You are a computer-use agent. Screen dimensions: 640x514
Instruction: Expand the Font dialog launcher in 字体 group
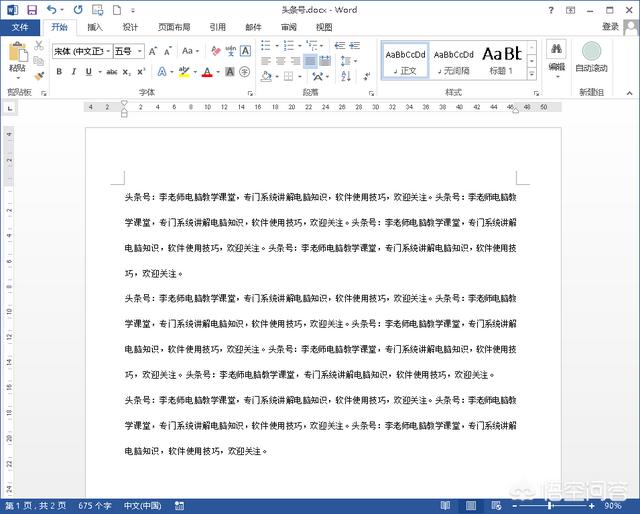click(247, 91)
